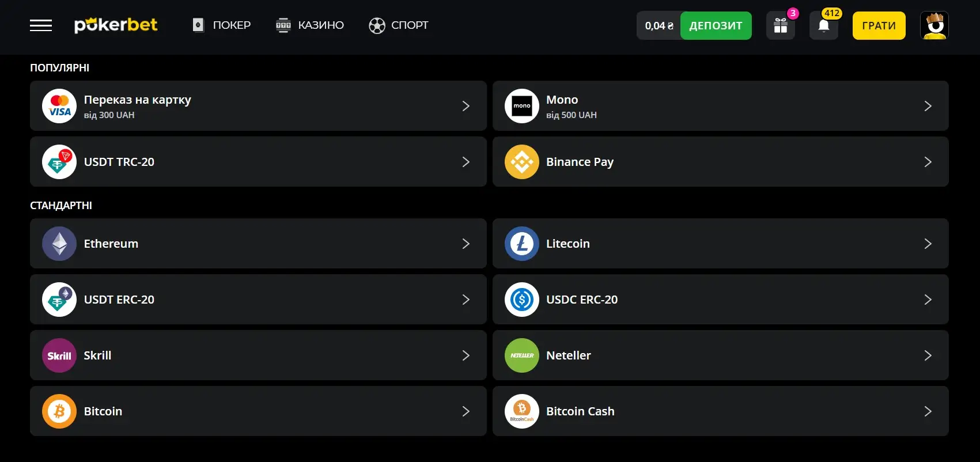Viewport: 980px width, 462px height.
Task: Open the user profile avatar
Action: click(934, 25)
